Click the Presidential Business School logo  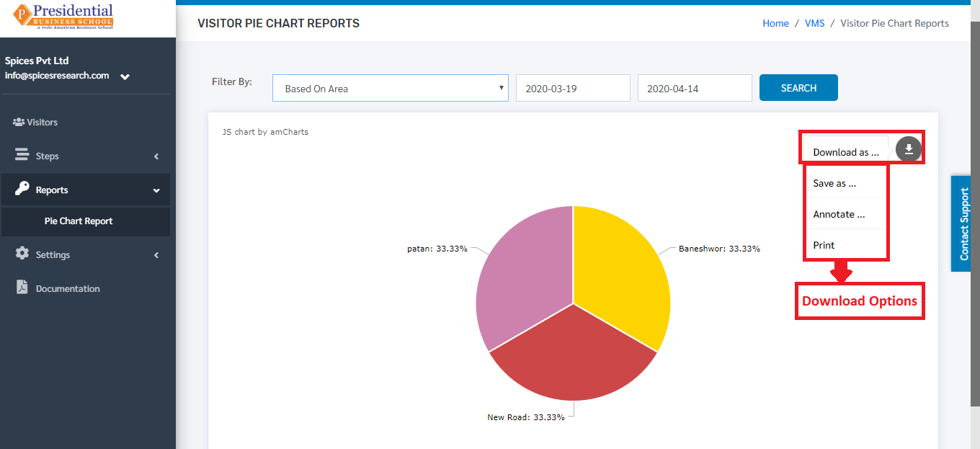[64, 16]
